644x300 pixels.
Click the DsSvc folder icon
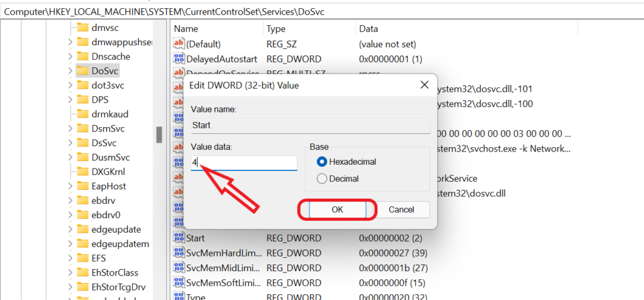coord(82,143)
